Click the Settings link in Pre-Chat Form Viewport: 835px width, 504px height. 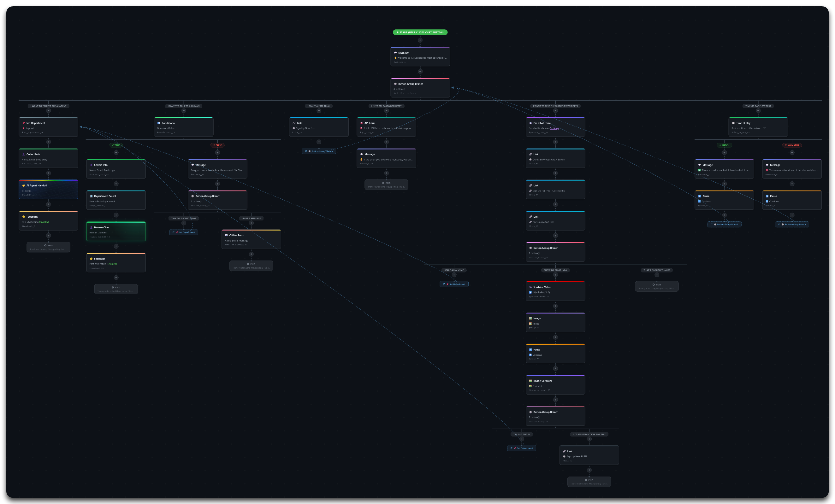554,128
